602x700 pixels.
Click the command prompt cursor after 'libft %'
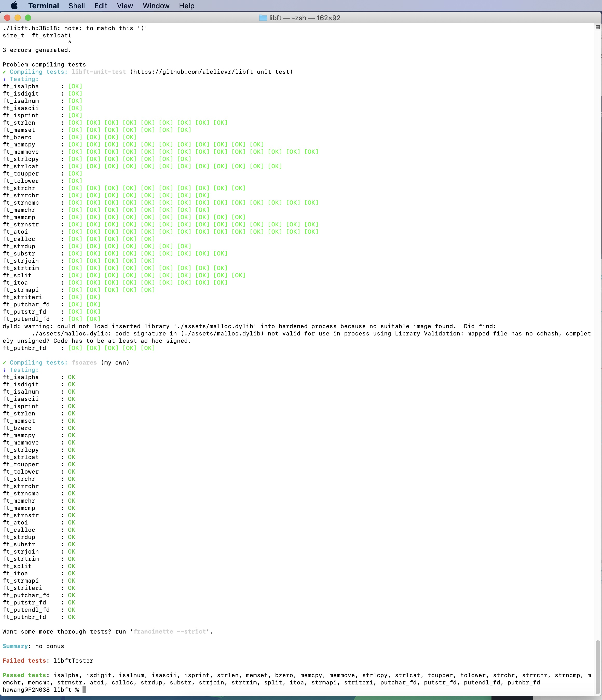(84, 690)
